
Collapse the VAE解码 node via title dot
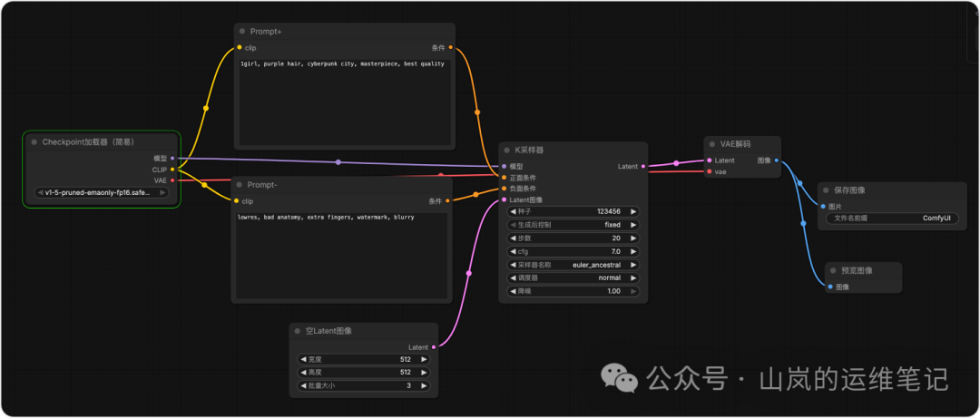coord(711,144)
